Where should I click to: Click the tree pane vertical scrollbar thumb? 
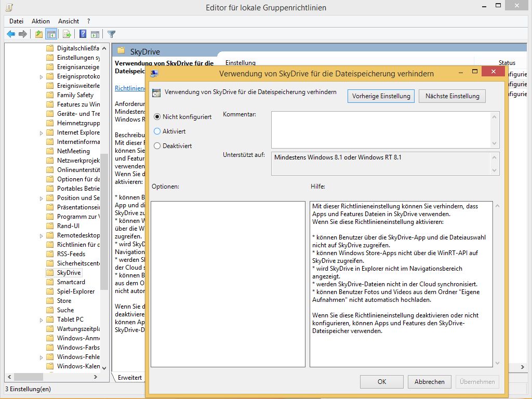point(104,222)
